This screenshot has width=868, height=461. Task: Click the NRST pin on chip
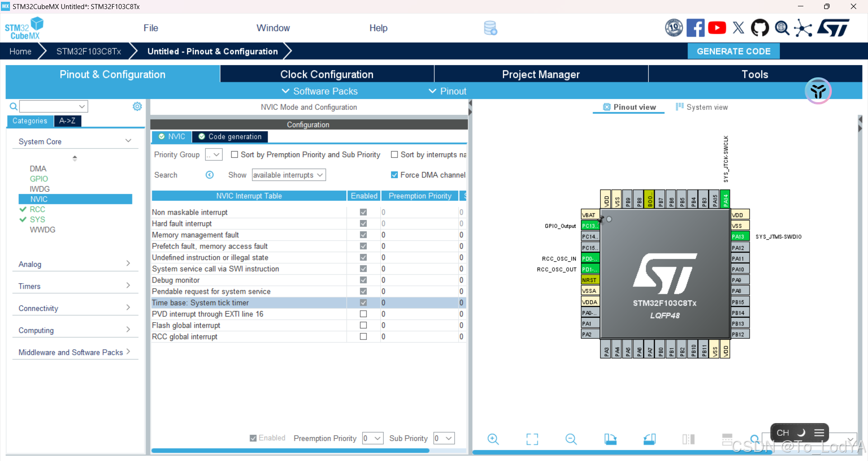[x=590, y=280]
